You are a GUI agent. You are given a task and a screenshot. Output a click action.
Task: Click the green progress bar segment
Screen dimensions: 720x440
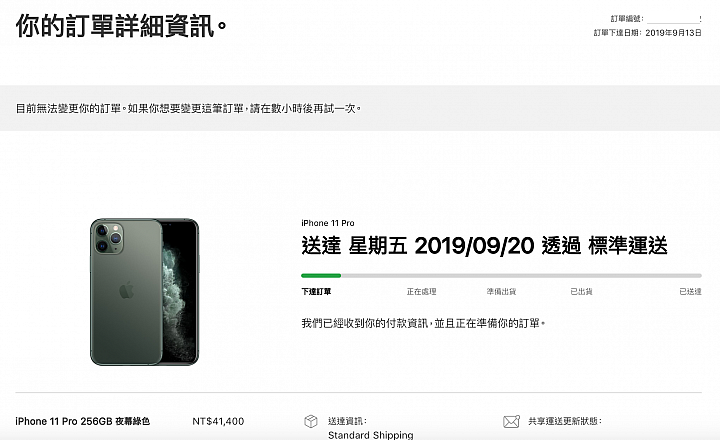321,276
